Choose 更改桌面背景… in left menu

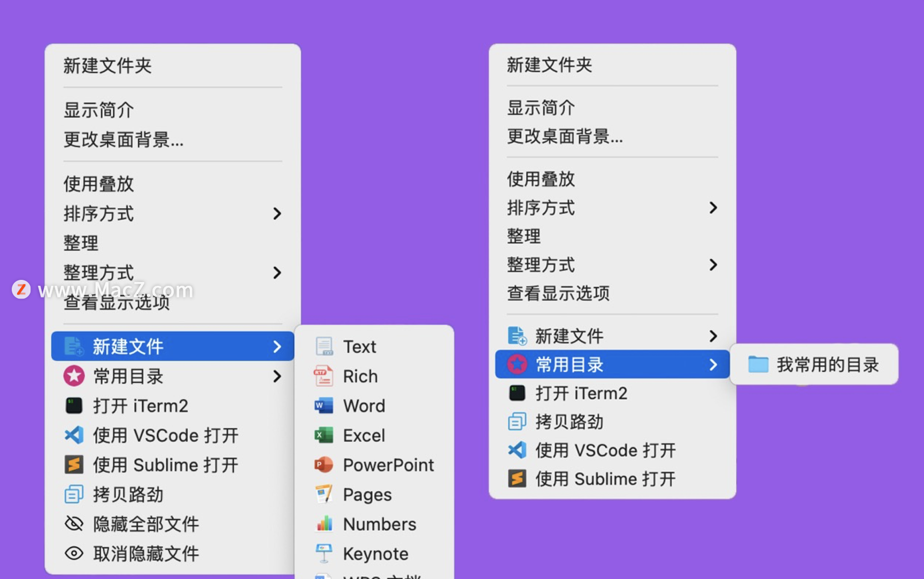[124, 140]
